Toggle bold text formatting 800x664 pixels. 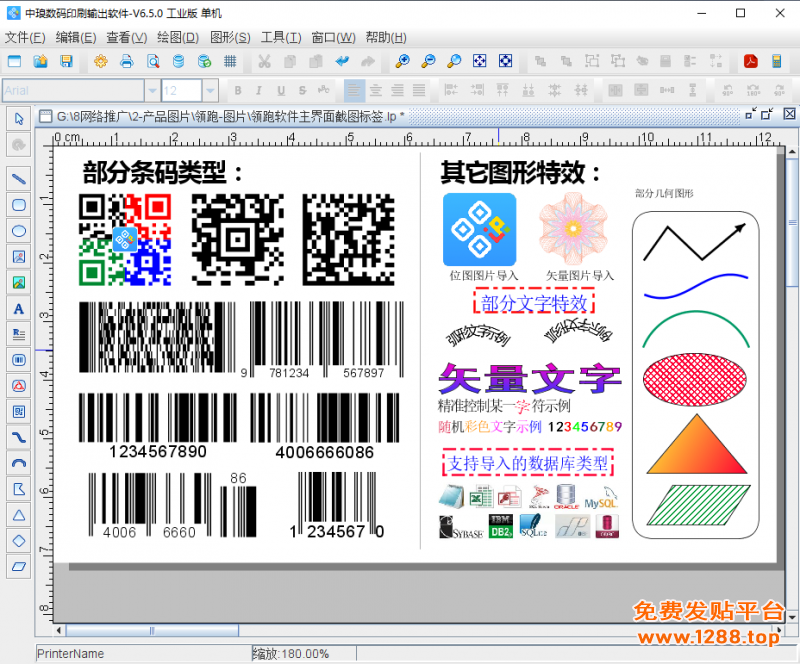pos(237,91)
